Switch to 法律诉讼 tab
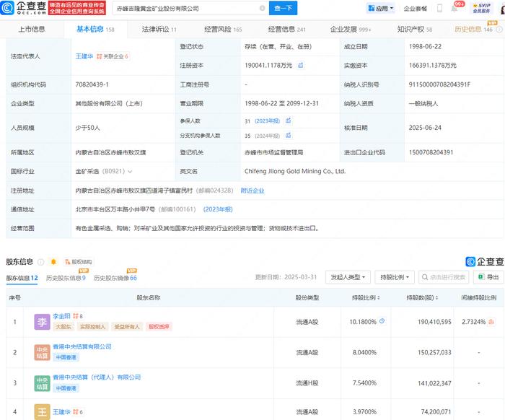This screenshot has height=420, width=505. tap(159, 30)
